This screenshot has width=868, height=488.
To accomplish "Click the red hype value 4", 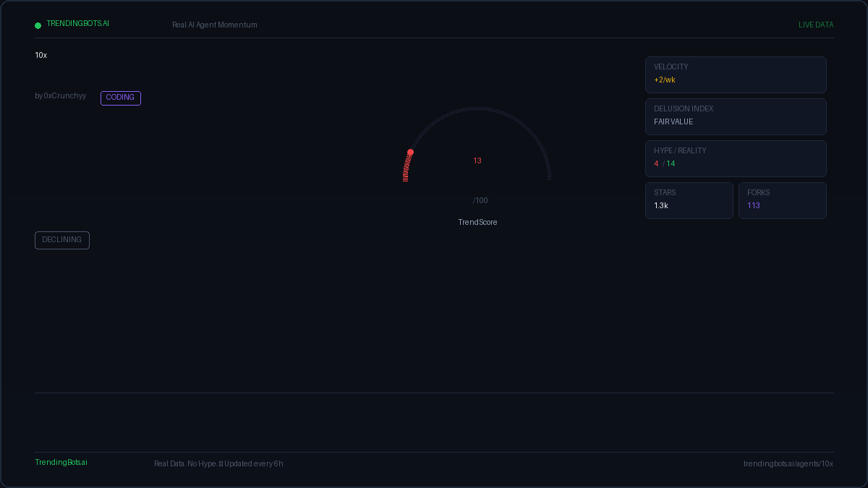I will tap(657, 163).
